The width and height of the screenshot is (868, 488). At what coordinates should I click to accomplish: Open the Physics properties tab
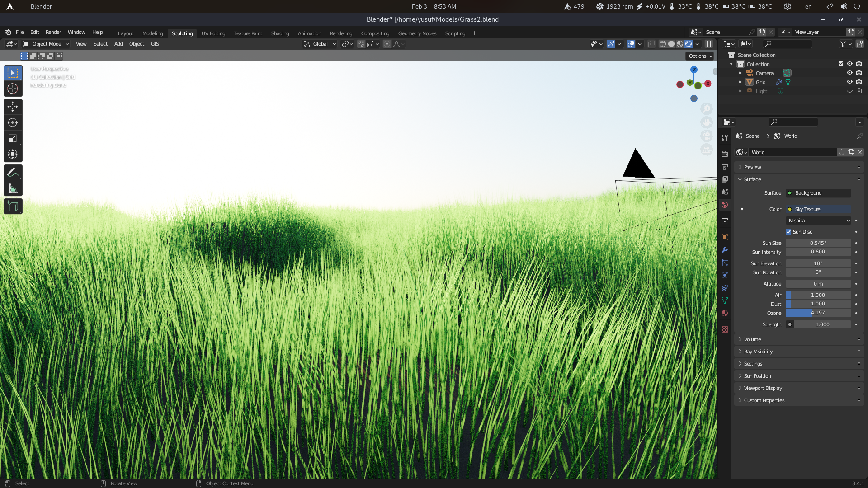pos(725,275)
